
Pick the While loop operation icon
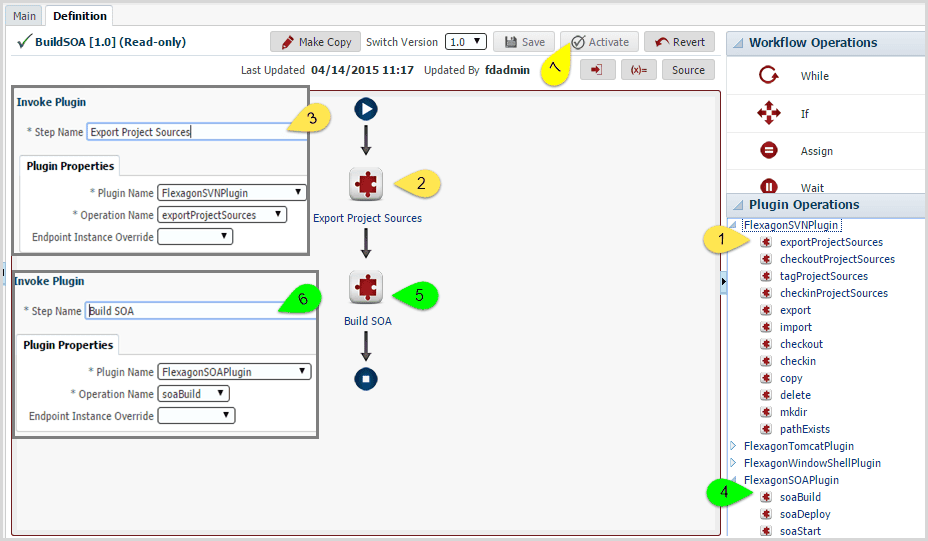click(x=768, y=75)
